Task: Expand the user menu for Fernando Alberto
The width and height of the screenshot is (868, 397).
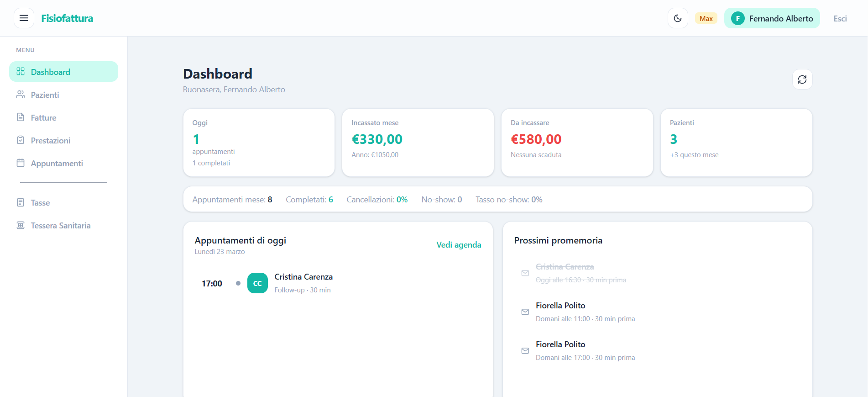Action: (772, 18)
